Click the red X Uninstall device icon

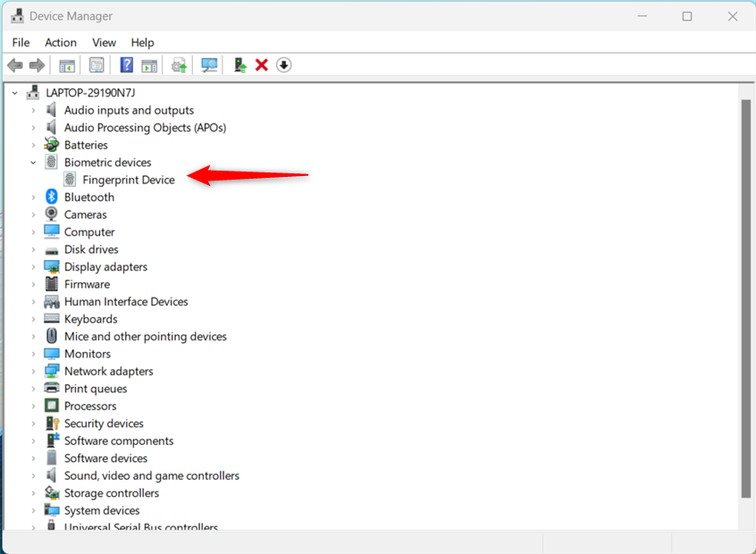tap(261, 65)
